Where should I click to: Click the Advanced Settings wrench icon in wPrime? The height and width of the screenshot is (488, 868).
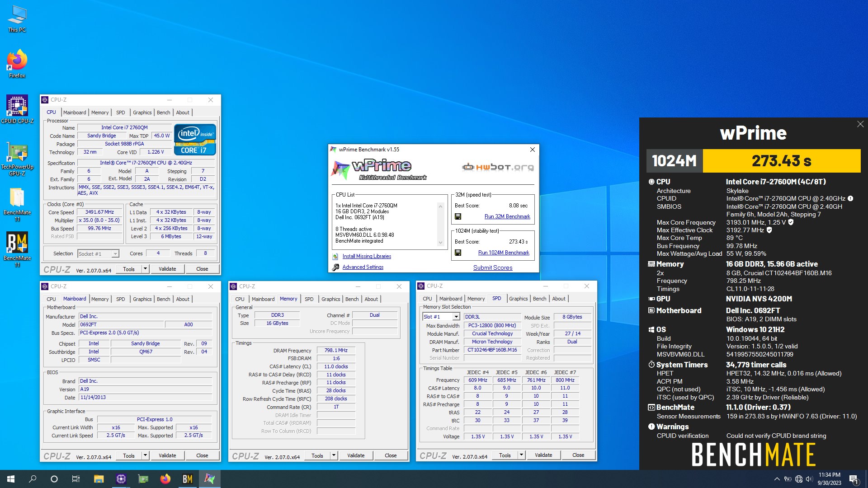pos(335,267)
